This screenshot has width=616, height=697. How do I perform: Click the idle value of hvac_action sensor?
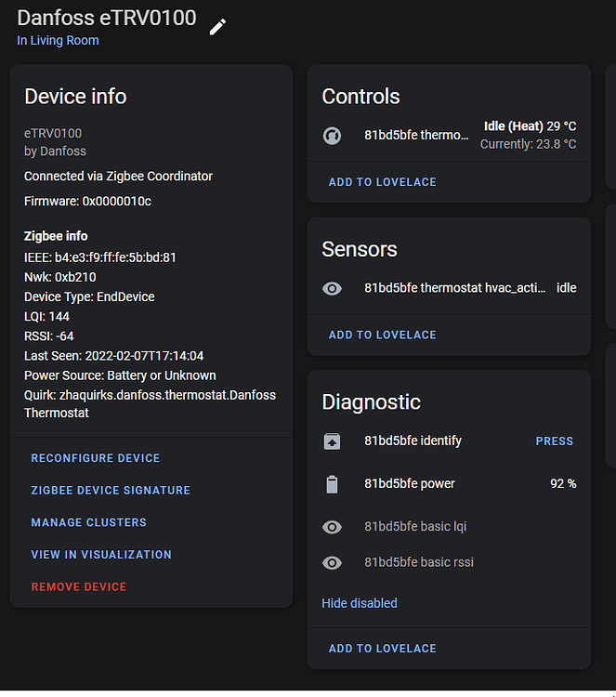point(566,288)
